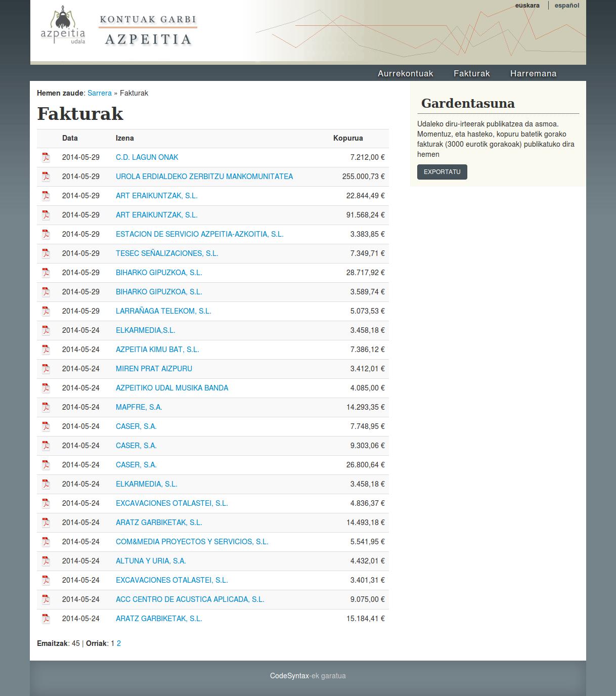Image resolution: width=616 pixels, height=696 pixels.
Task: Open COM&MEDIA PROYECTOS Y SERVICIOS invoice link
Action: [x=192, y=542]
